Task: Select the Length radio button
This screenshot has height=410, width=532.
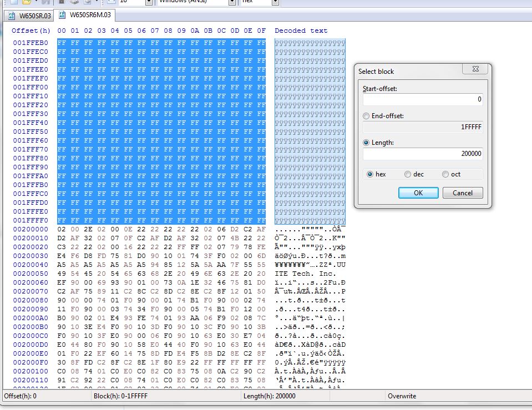Action: click(366, 143)
